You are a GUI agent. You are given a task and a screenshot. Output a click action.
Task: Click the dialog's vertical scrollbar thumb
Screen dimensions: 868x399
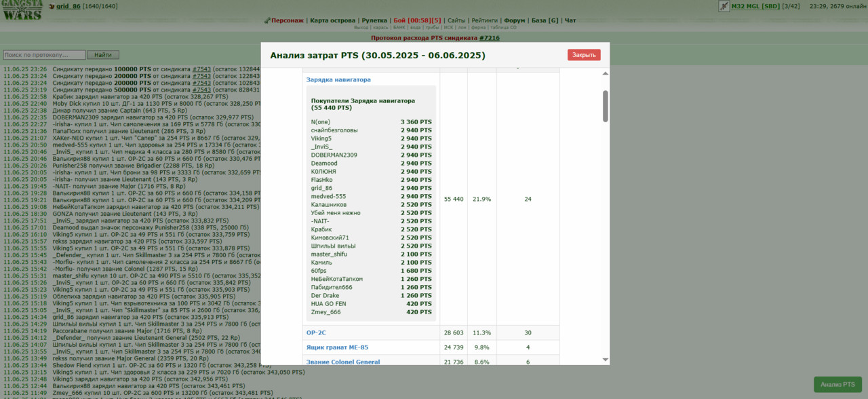coord(606,107)
